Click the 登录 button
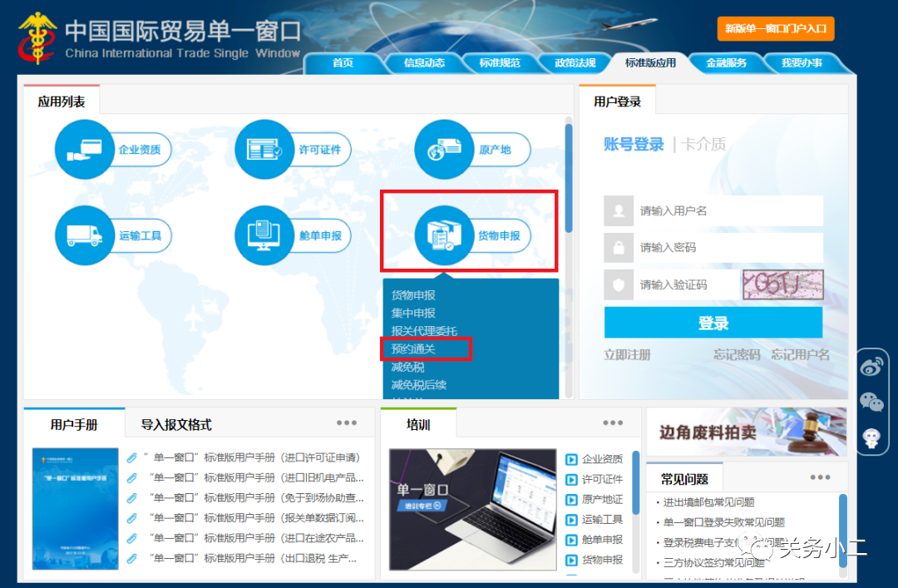Image resolution: width=898 pixels, height=588 pixels. [x=713, y=323]
